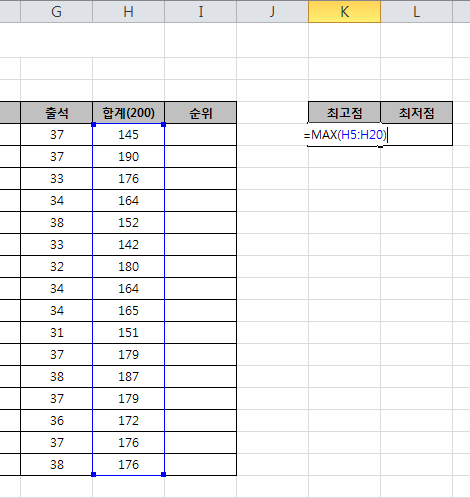Select the total cell showing 142

(128, 245)
